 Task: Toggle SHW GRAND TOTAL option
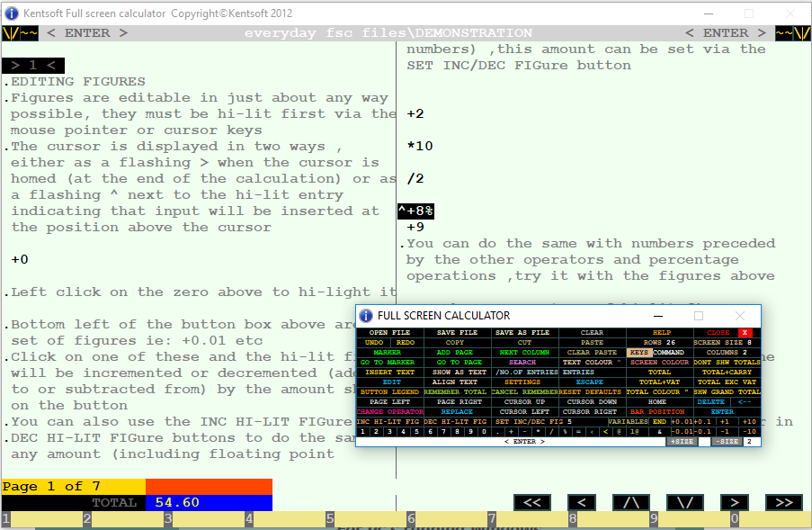point(727,391)
